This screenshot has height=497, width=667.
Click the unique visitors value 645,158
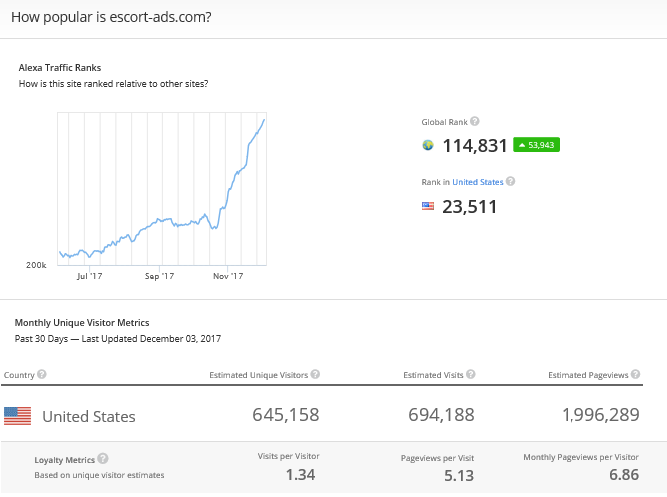click(x=286, y=415)
